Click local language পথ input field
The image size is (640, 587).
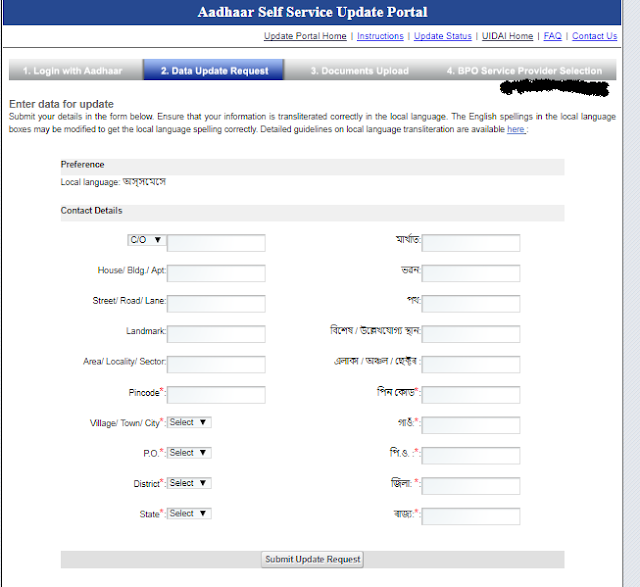(x=471, y=304)
